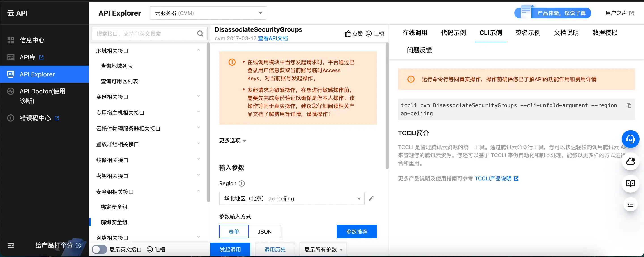The height and width of the screenshot is (257, 644).
Task: Switch to the 代码示例 tab
Action: [x=453, y=33]
